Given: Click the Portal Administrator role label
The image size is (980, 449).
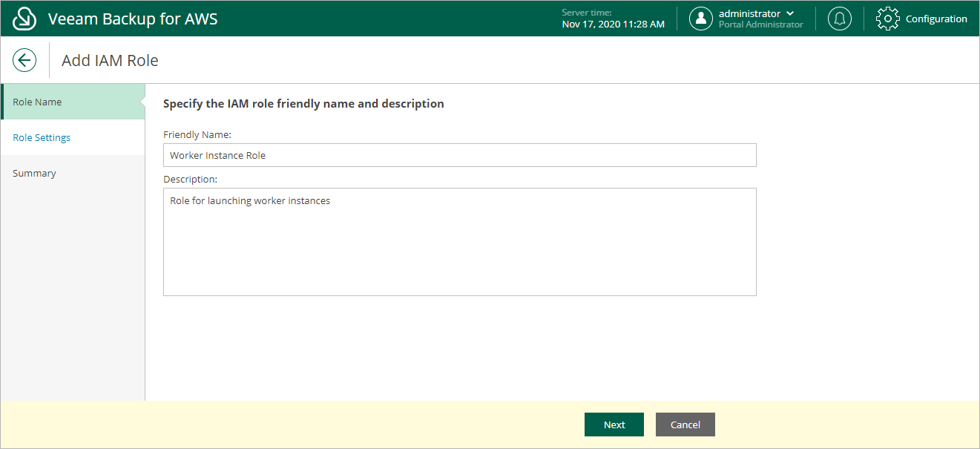Looking at the screenshot, I should [x=760, y=24].
